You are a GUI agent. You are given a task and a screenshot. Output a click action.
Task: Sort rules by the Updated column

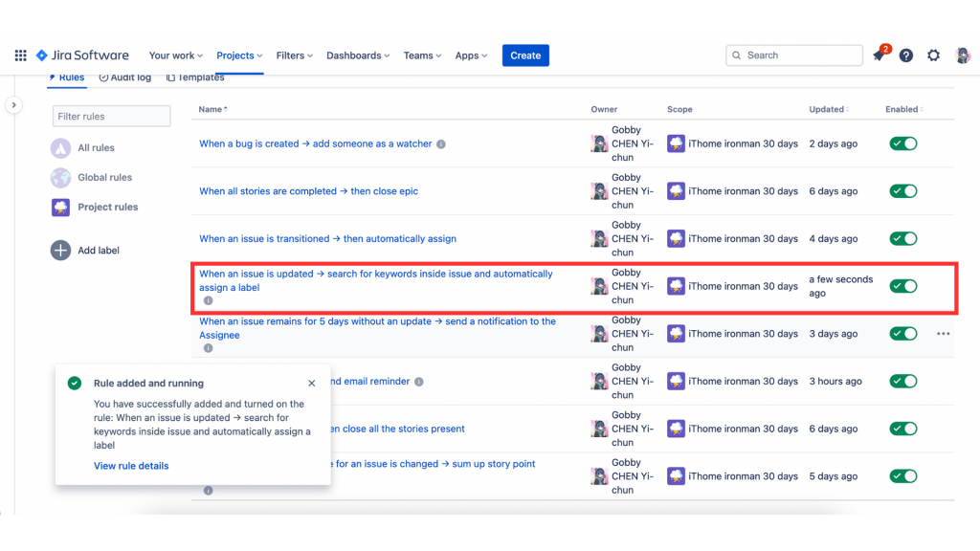830,109
